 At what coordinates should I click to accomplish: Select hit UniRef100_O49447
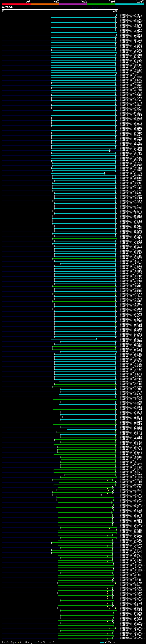coord(131,105)
